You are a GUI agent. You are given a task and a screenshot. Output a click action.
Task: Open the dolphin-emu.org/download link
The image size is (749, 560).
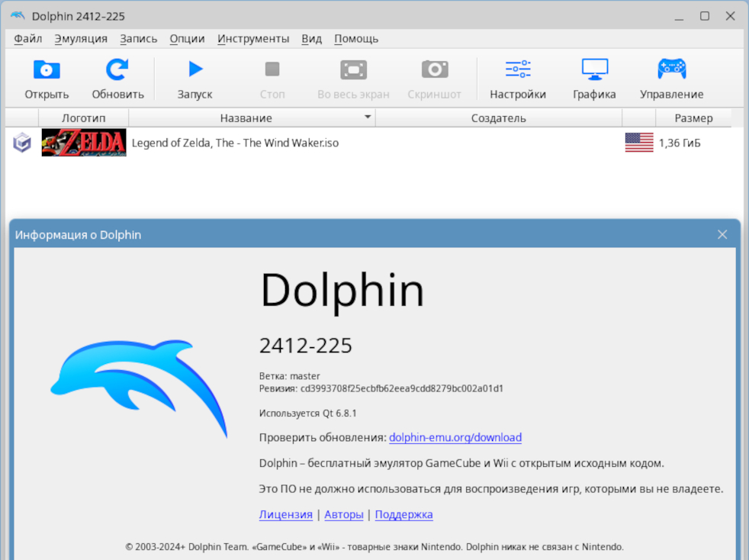point(455,437)
